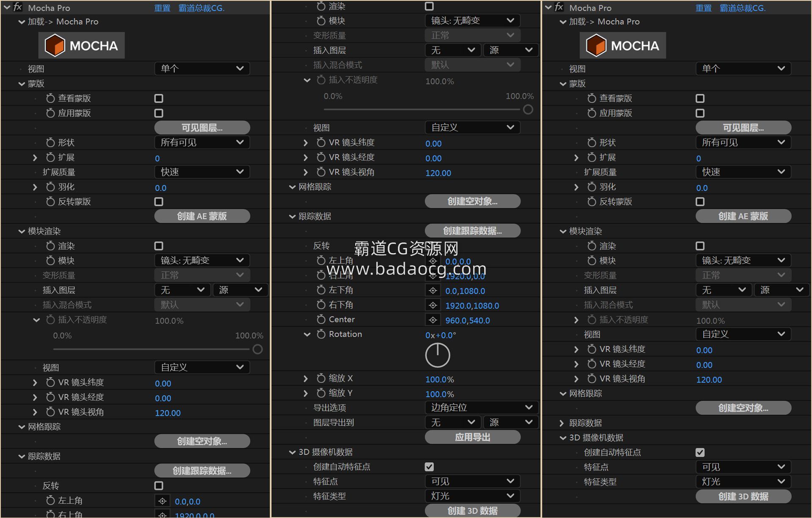Click the 左下角 crosshair point picker

pos(433,290)
